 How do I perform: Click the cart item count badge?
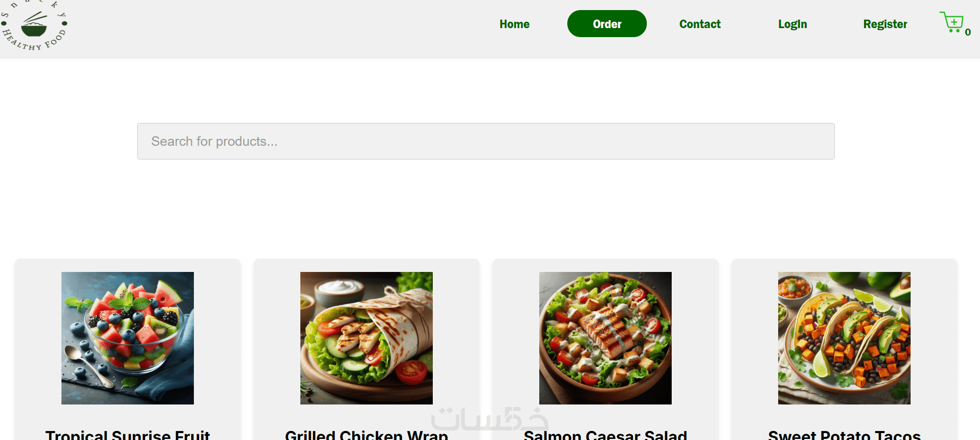point(968,32)
